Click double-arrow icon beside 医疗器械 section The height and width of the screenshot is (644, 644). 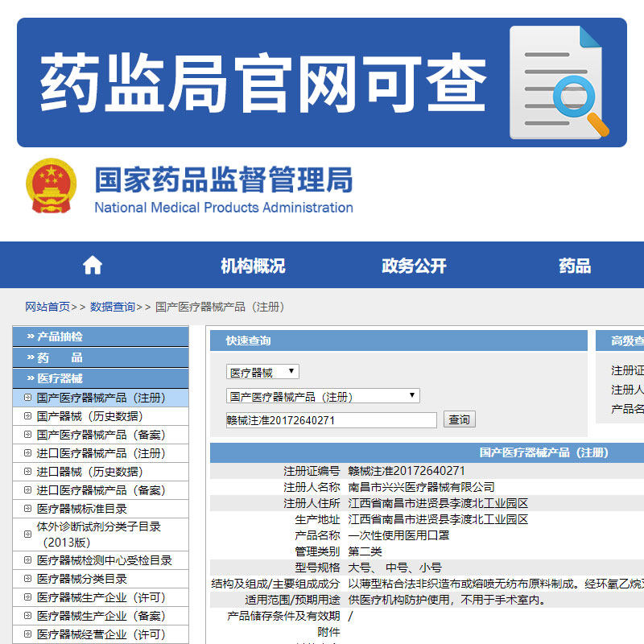[31, 378]
